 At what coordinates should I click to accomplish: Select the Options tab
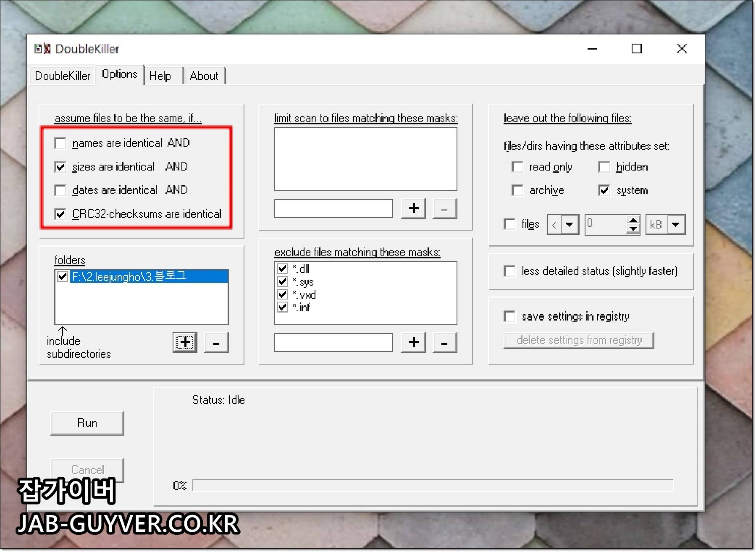coord(119,74)
